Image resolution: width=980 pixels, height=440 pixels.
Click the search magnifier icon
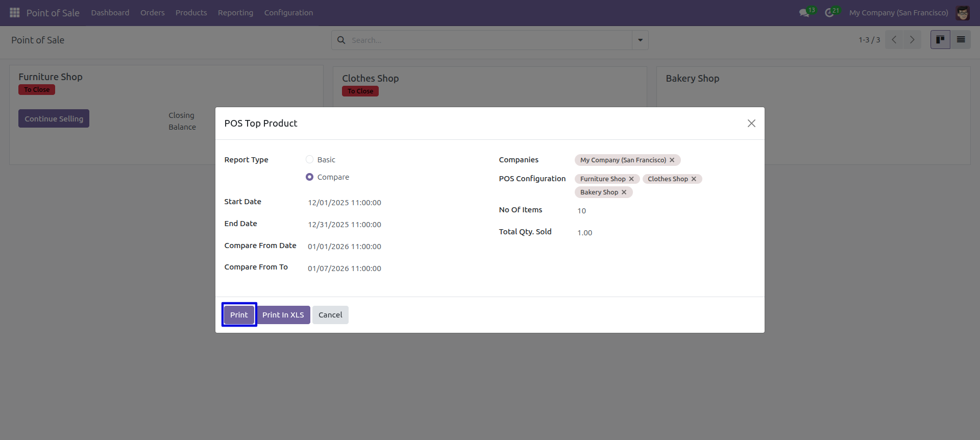(x=341, y=40)
